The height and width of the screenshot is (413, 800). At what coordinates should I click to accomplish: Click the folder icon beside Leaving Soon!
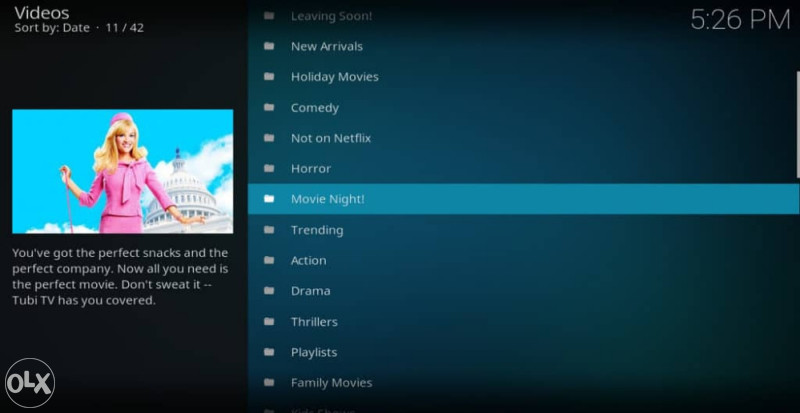pyautogui.click(x=269, y=16)
